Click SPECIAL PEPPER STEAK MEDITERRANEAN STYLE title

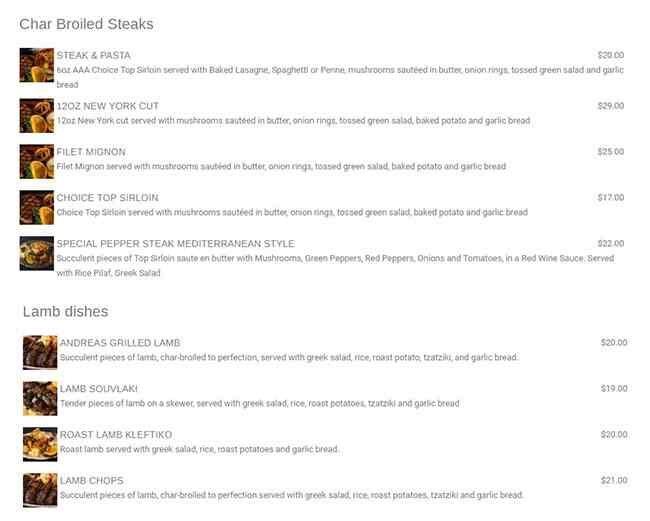[x=175, y=244]
